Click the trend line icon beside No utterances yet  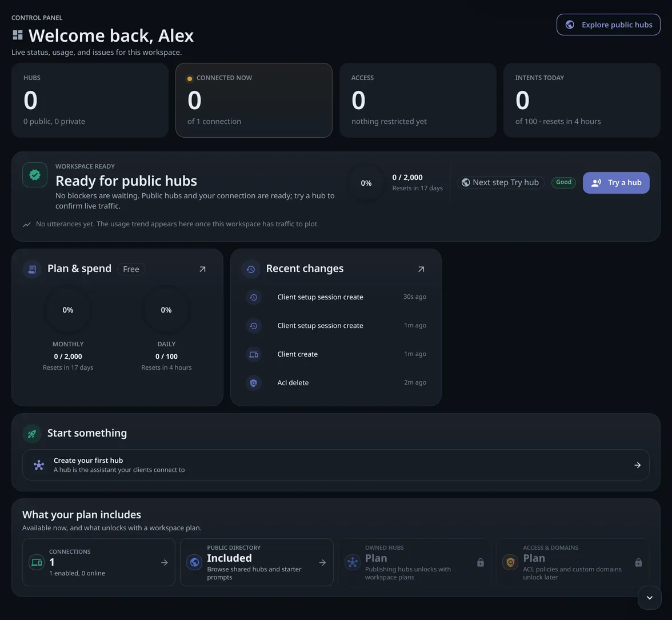pyautogui.click(x=27, y=224)
